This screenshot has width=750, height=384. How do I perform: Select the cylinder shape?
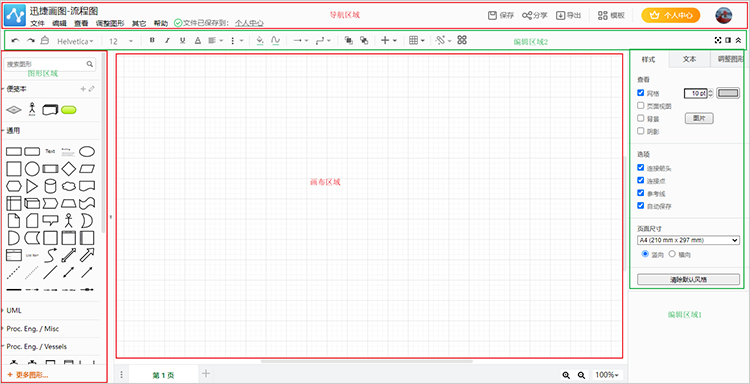click(50, 186)
